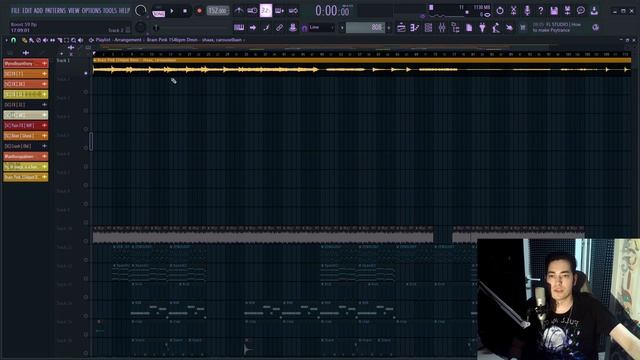Image resolution: width=640 pixels, height=360 pixels.
Task: Click the FL STUDIO news panel text
Action: pyautogui.click(x=557, y=27)
